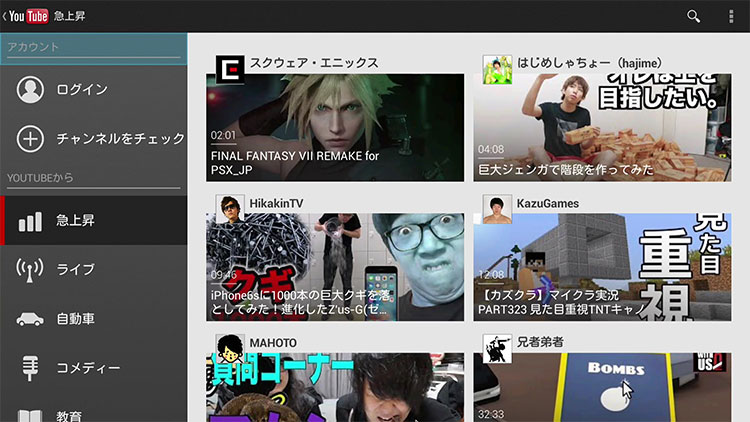Image resolution: width=750 pixels, height=422 pixels.
Task: Open HikakinTV channel name link
Action: click(276, 203)
